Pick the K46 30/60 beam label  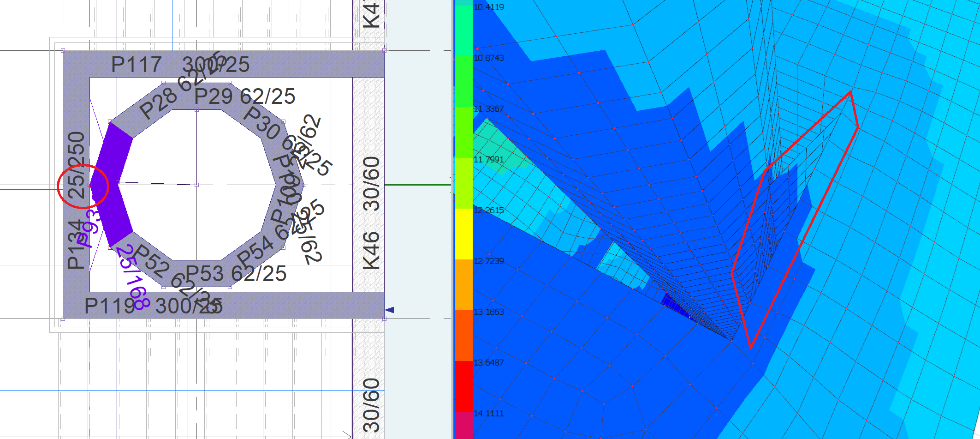(x=371, y=212)
